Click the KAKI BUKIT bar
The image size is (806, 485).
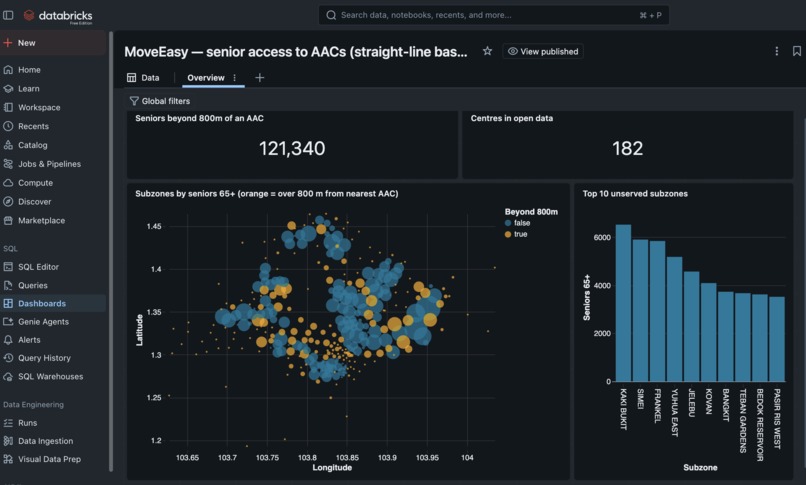click(624, 303)
